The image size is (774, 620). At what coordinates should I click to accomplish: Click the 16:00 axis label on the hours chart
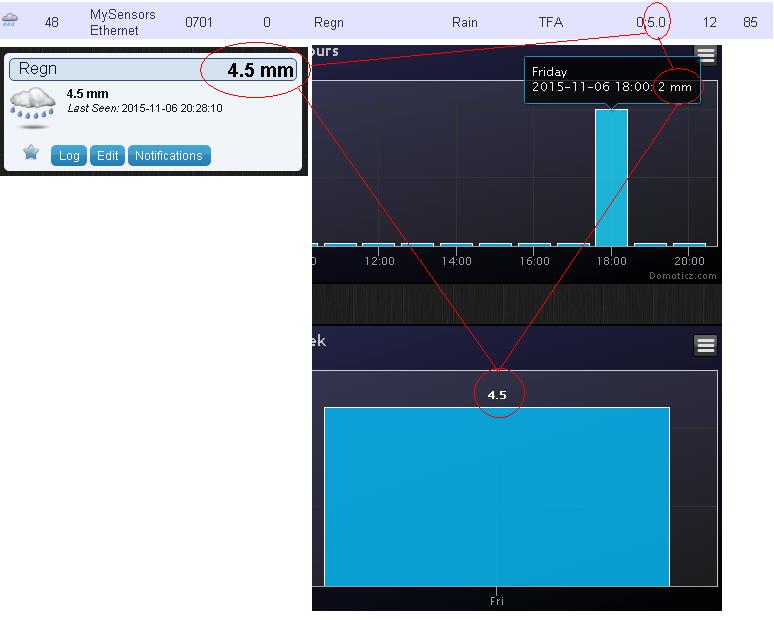tap(534, 261)
